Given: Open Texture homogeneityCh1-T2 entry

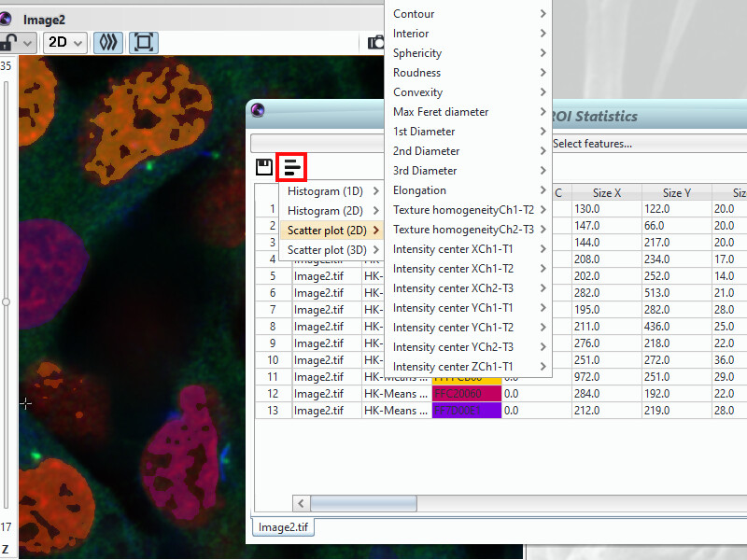Looking at the screenshot, I should pyautogui.click(x=464, y=209).
